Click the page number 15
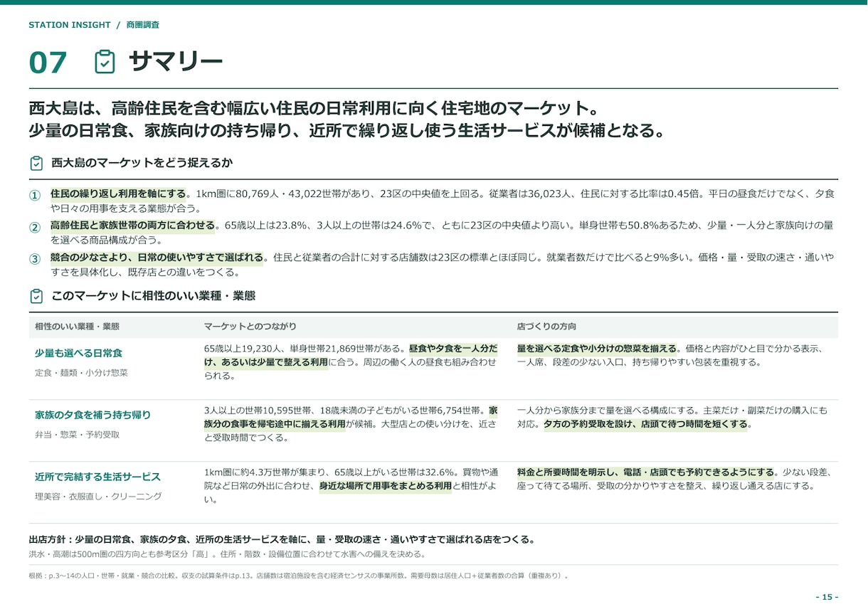 (827, 597)
